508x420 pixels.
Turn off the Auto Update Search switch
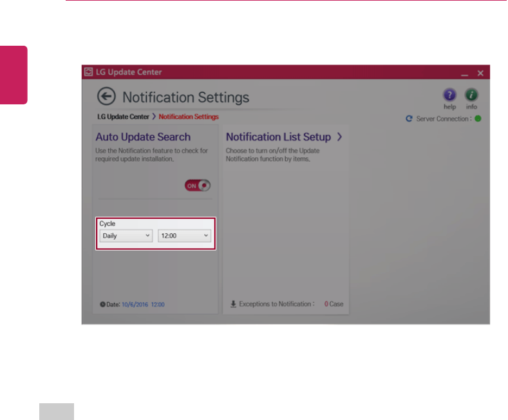[198, 186]
